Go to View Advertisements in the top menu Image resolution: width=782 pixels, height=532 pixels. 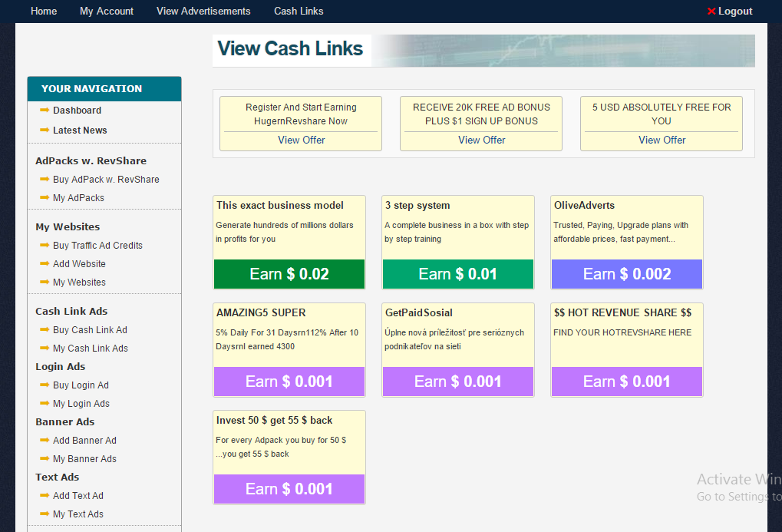tap(203, 11)
